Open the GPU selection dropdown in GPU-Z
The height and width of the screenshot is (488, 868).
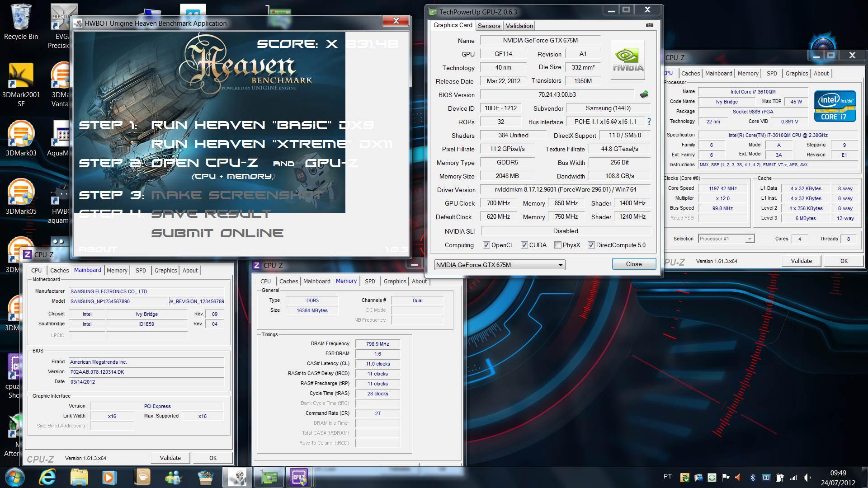[500, 265]
